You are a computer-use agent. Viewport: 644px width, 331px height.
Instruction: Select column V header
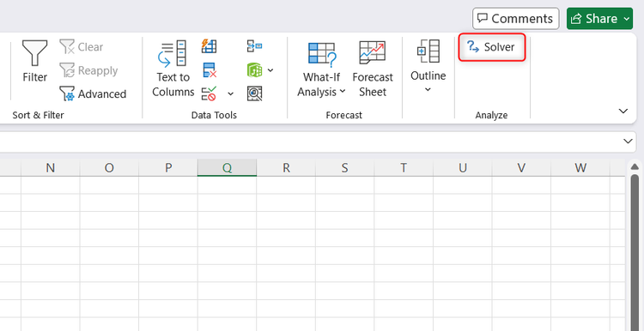click(x=521, y=168)
